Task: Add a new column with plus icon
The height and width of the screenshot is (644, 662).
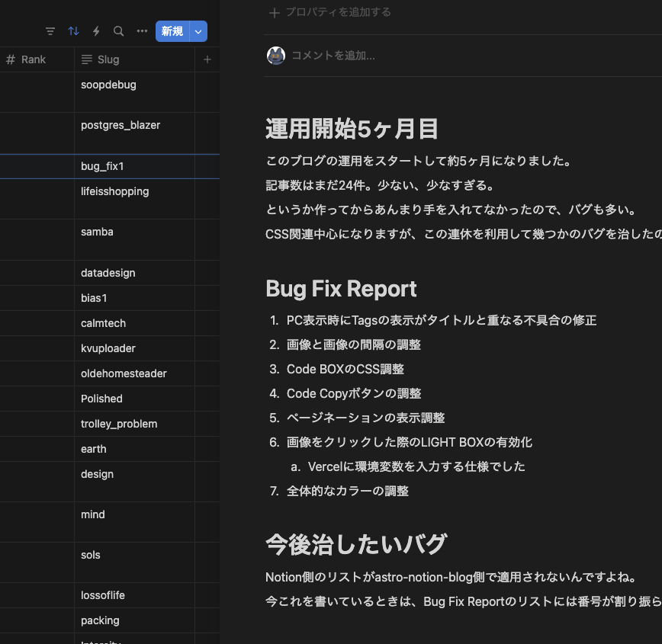Action: pos(207,59)
